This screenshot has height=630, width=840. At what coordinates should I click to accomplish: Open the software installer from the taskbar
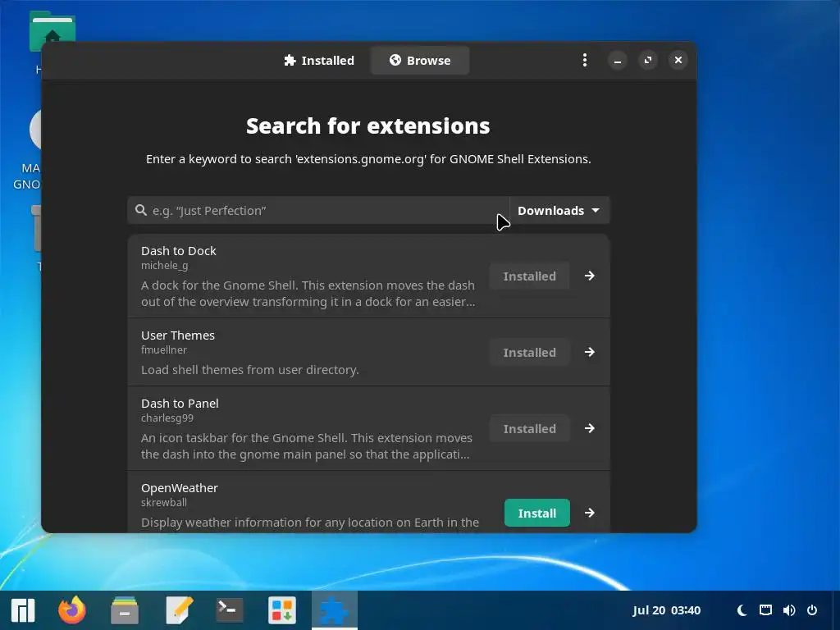tap(282, 610)
